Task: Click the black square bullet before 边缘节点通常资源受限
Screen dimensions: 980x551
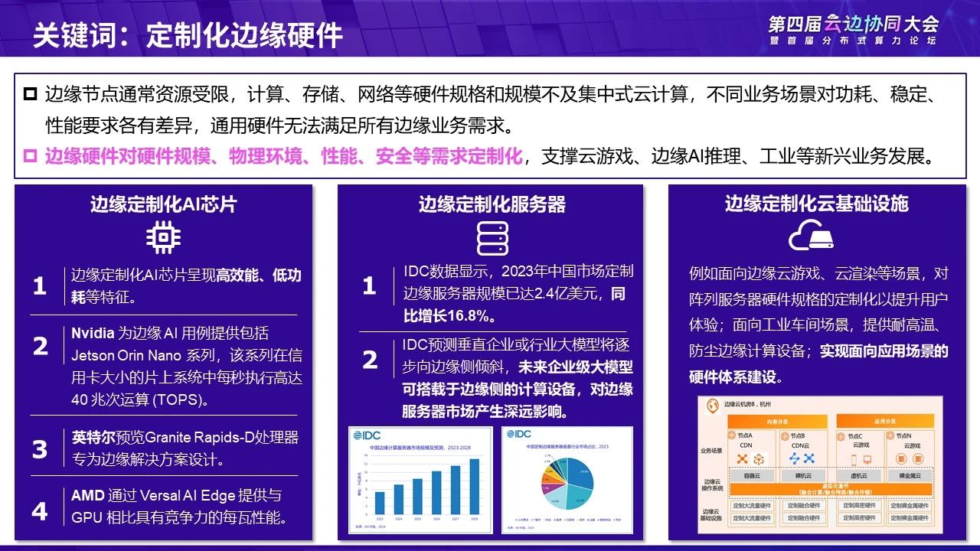Action: (x=31, y=95)
